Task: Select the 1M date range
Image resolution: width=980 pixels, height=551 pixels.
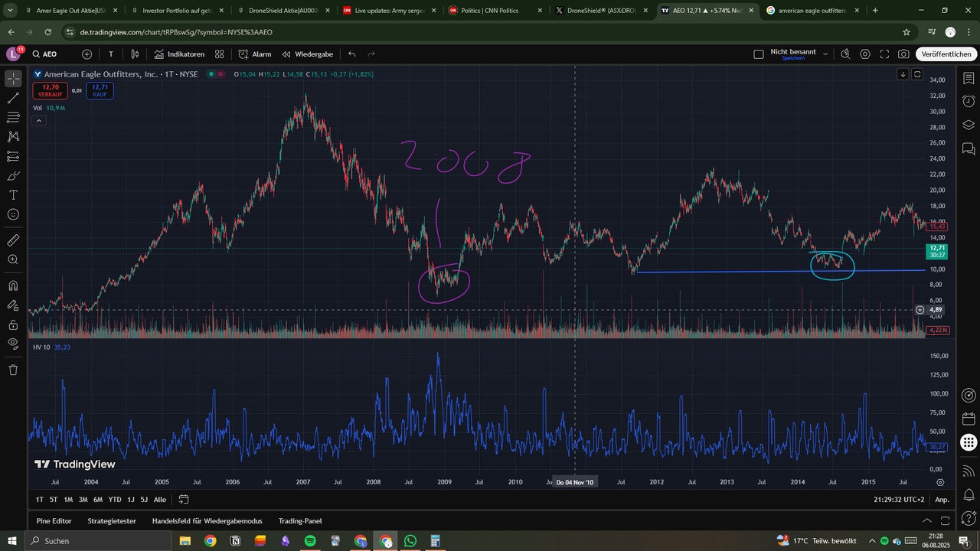Action: (x=68, y=500)
